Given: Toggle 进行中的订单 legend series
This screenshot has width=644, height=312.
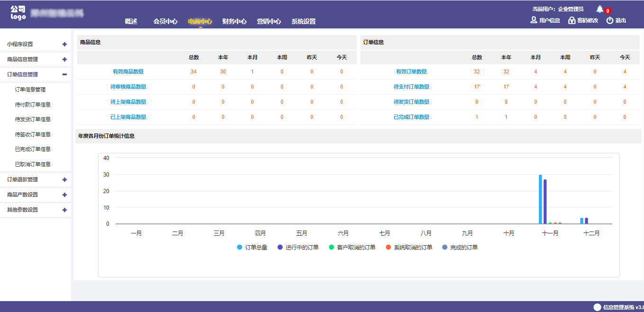Looking at the screenshot, I should pos(297,247).
